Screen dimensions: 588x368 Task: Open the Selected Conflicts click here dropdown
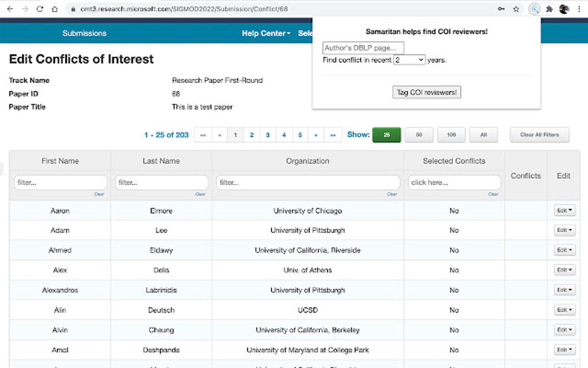tap(454, 181)
